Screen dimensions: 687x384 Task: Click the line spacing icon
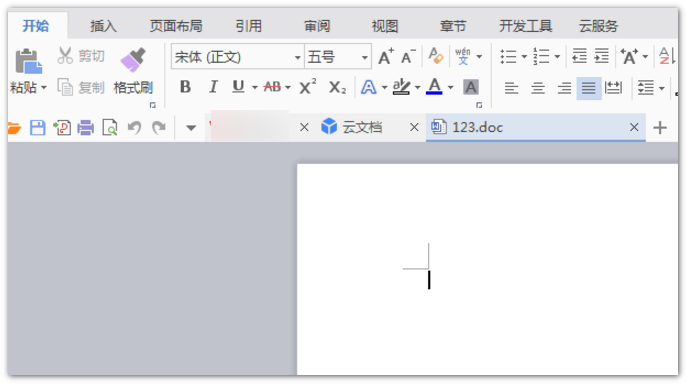click(x=646, y=88)
